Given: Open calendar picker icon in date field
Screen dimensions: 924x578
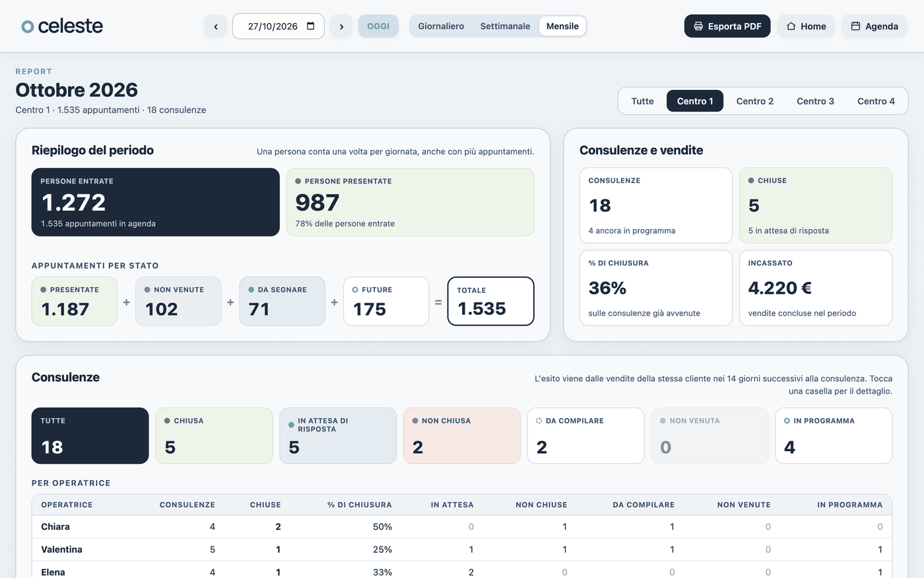Looking at the screenshot, I should click(x=311, y=26).
